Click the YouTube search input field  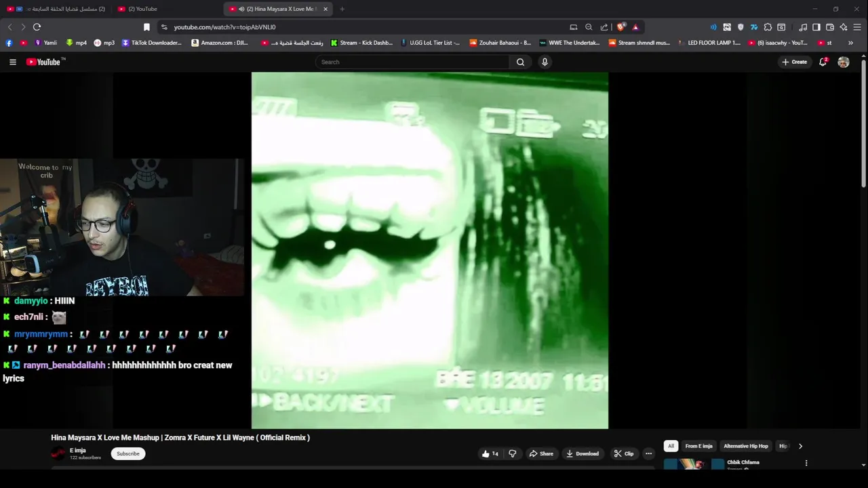(412, 62)
